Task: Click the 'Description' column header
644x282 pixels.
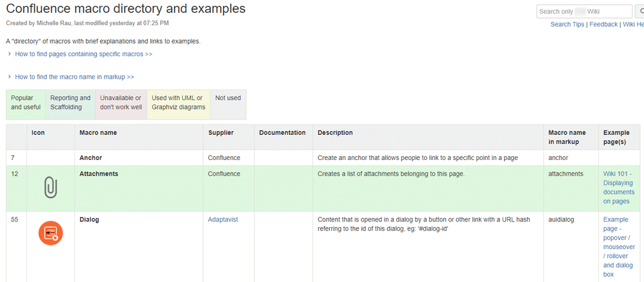Action: (335, 133)
